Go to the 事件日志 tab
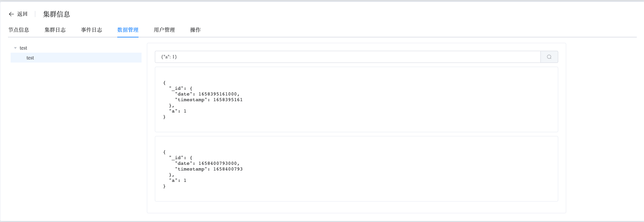This screenshot has height=222, width=644. (91, 30)
